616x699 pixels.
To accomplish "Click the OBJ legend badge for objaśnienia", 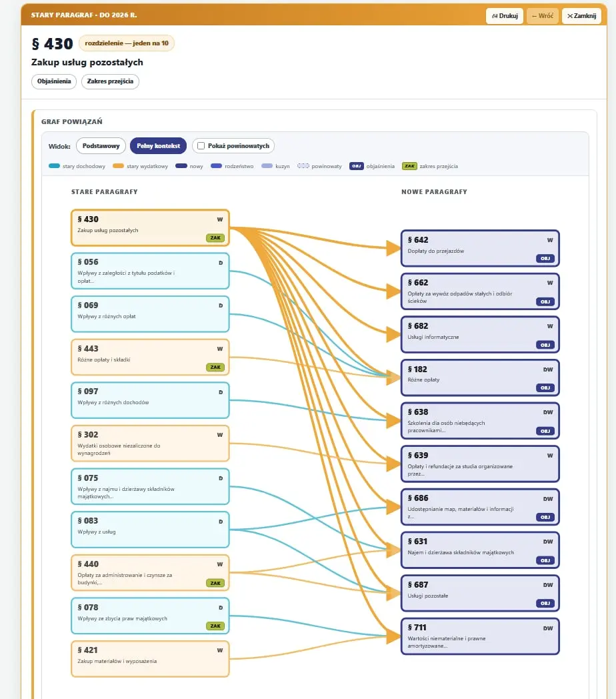I will pos(357,166).
